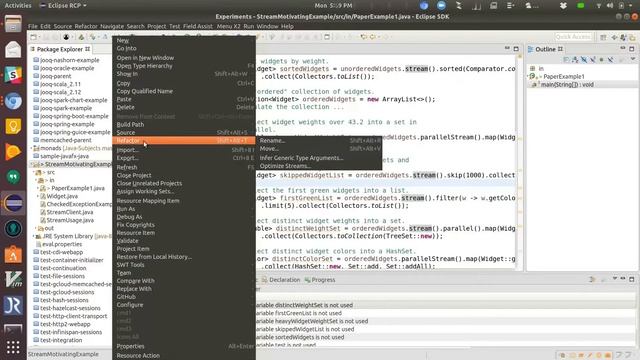
Task: Open the Window menu in the menu bar
Action: [x=267, y=26]
